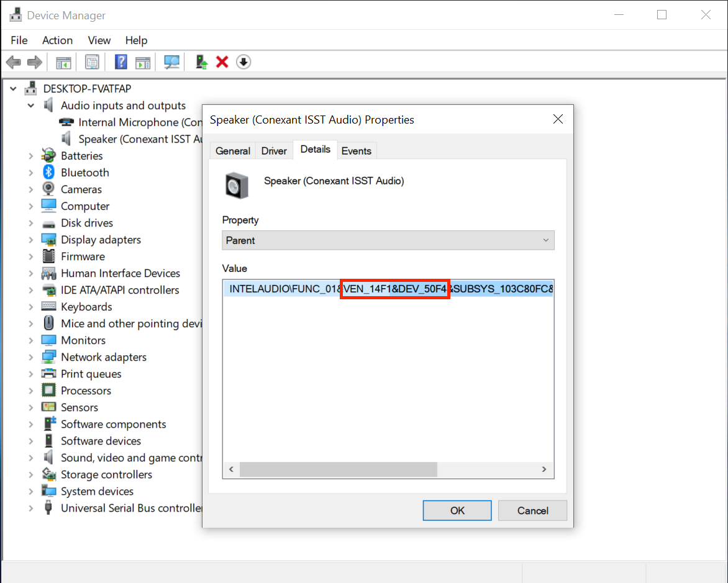Click the Bluetooth icon in device tree
Image resolution: width=728 pixels, height=583 pixels.
[48, 173]
